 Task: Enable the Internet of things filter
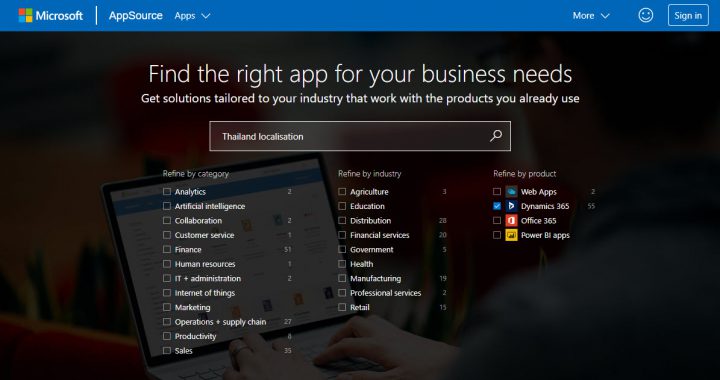[167, 293]
